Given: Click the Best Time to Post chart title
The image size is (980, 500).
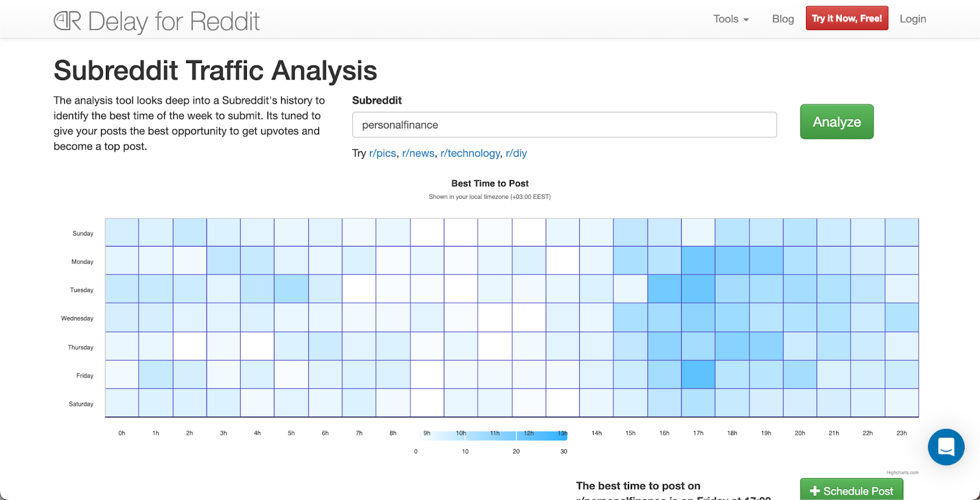Looking at the screenshot, I should (490, 184).
